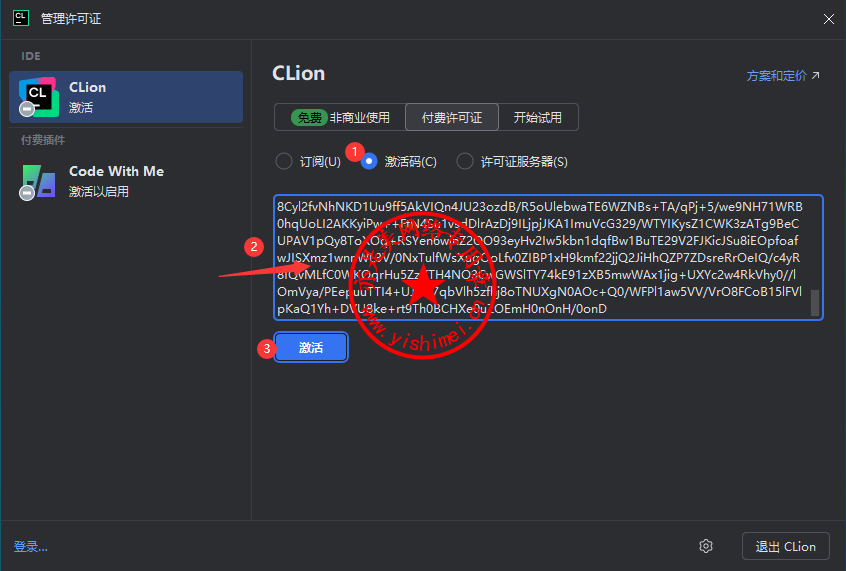846x571 pixels.
Task: Select the CLion 激活 row in IDE list
Action: 126,97
